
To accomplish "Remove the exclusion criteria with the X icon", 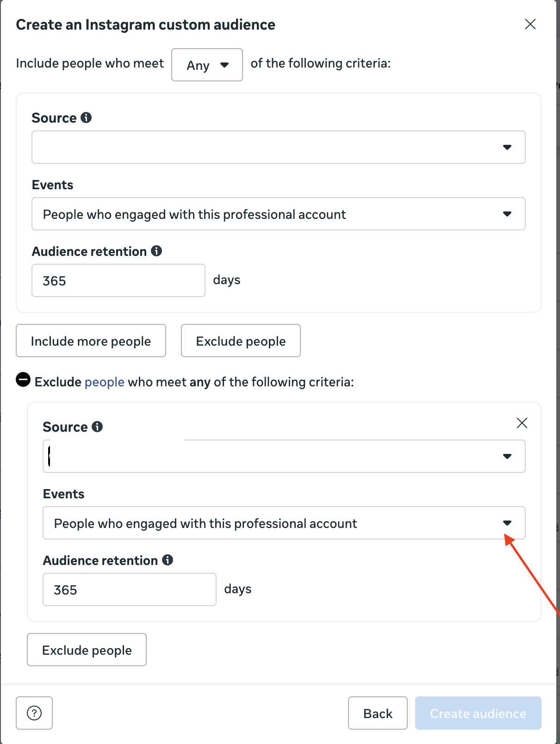I will pyautogui.click(x=522, y=423).
